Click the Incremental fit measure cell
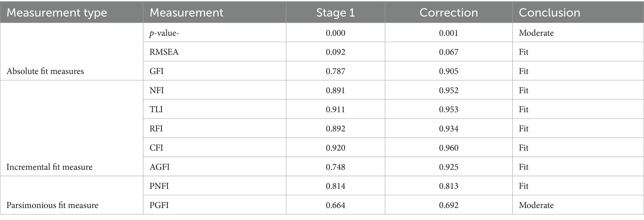 50,167
